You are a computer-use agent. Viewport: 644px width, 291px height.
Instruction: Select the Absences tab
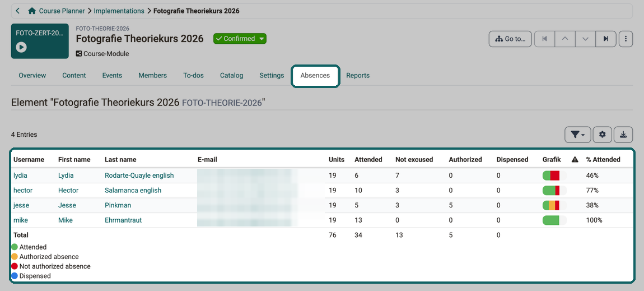315,76
